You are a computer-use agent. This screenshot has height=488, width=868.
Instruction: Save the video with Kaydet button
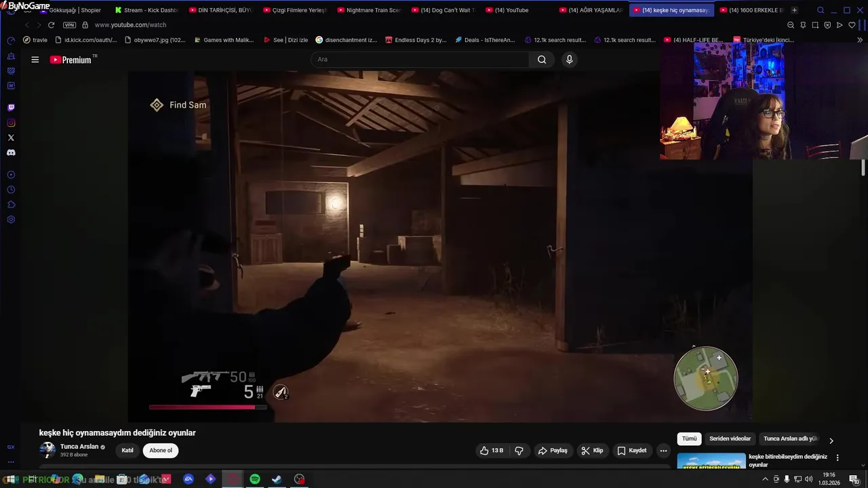632,451
